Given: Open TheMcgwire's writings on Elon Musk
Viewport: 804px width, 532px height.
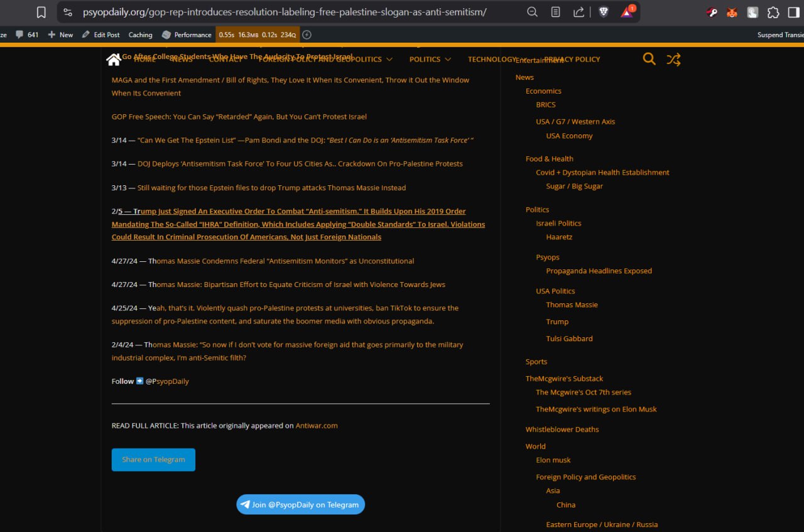Looking at the screenshot, I should 596,409.
